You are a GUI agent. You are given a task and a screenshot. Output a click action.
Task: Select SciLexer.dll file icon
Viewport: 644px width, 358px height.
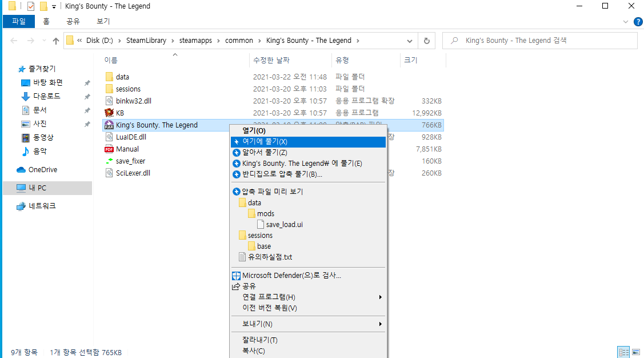coord(109,173)
